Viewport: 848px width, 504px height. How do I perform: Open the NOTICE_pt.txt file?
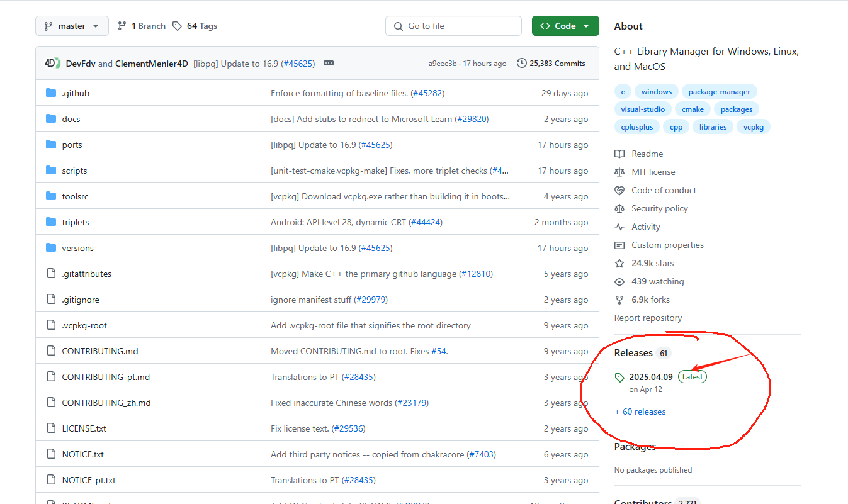coord(89,480)
